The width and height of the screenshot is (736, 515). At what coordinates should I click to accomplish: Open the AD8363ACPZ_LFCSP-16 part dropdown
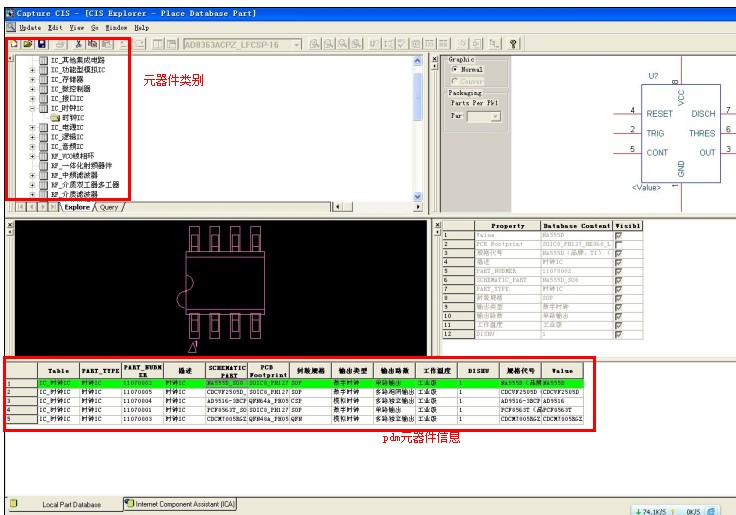pos(297,44)
